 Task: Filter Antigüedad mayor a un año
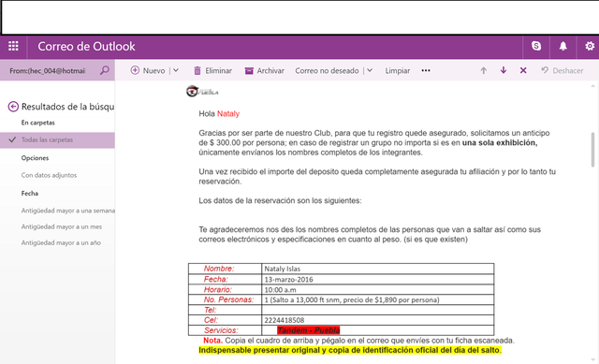pos(61,242)
